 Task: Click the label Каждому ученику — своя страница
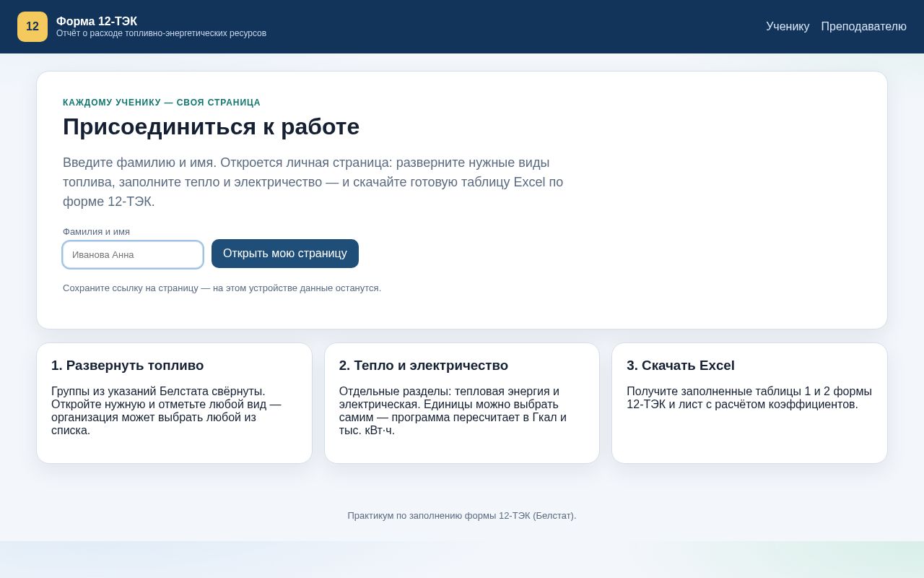pos(162,103)
